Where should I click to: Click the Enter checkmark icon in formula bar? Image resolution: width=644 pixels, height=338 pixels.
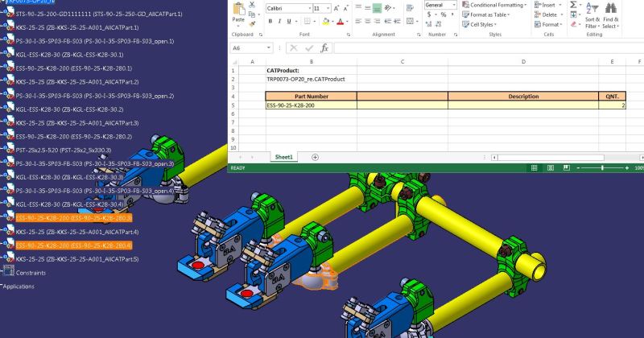tap(309, 48)
